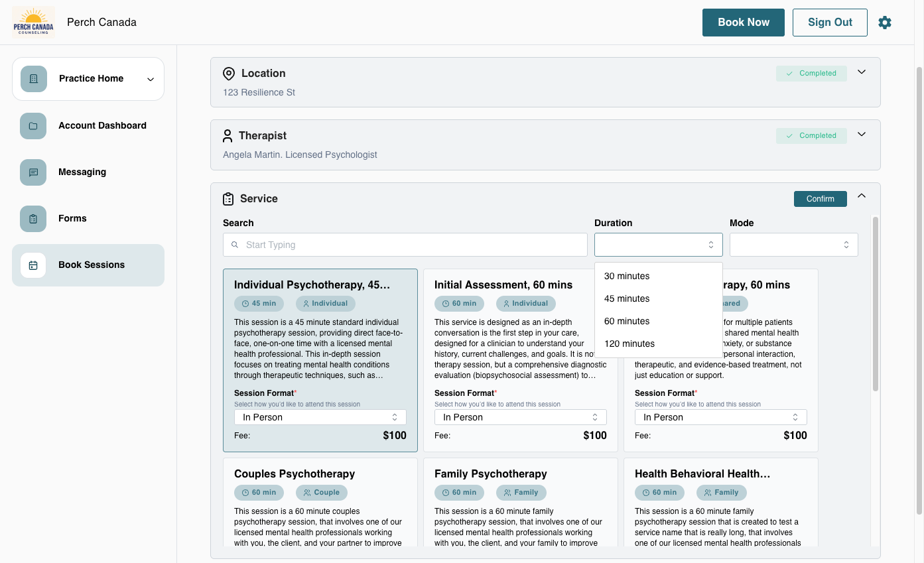Click the Book Sessions calendar icon
The width and height of the screenshot is (924, 563).
point(33,265)
